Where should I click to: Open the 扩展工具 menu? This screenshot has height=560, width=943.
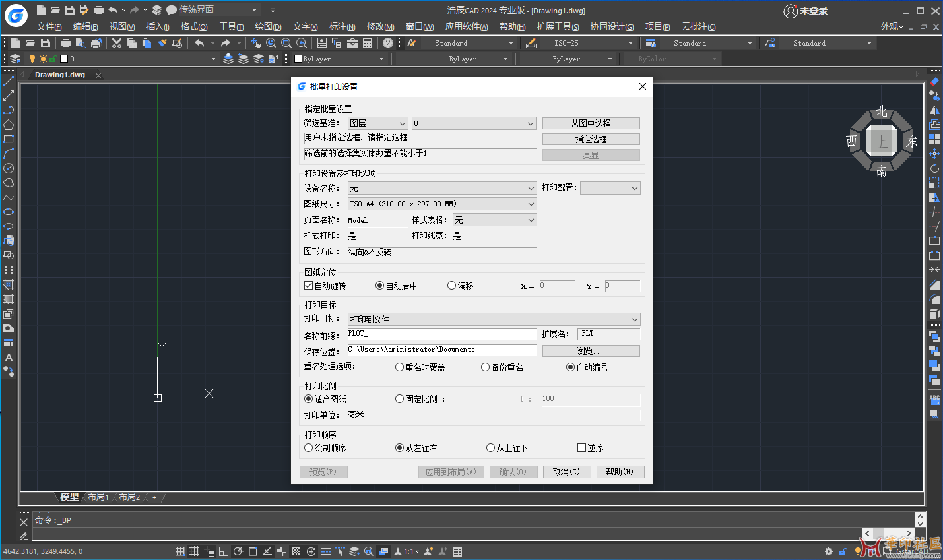[558, 26]
